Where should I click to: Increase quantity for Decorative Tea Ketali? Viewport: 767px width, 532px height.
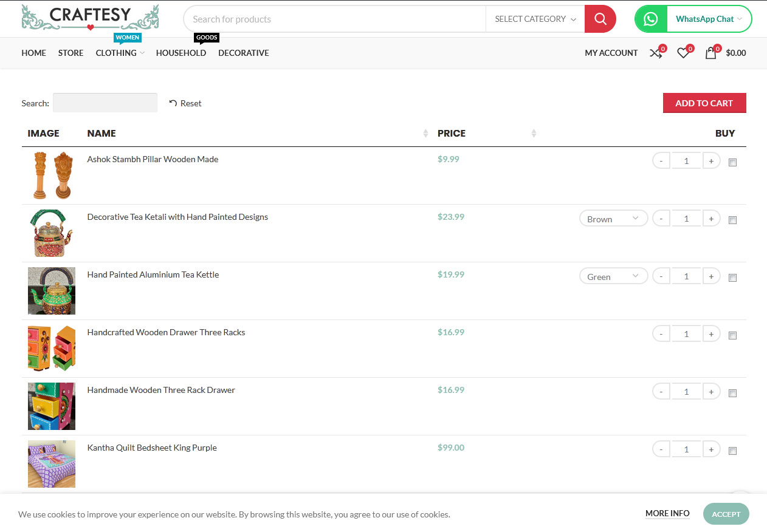tap(711, 219)
